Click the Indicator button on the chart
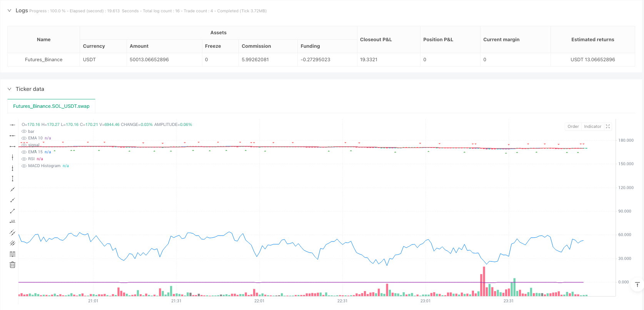Screen dimensions: 644x310 point(592,126)
